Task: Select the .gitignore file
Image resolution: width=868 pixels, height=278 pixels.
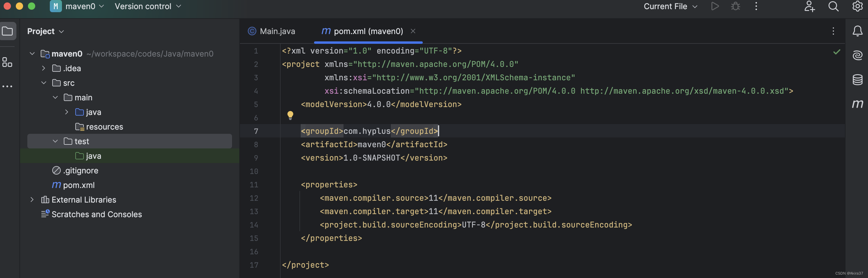Action: click(x=75, y=170)
